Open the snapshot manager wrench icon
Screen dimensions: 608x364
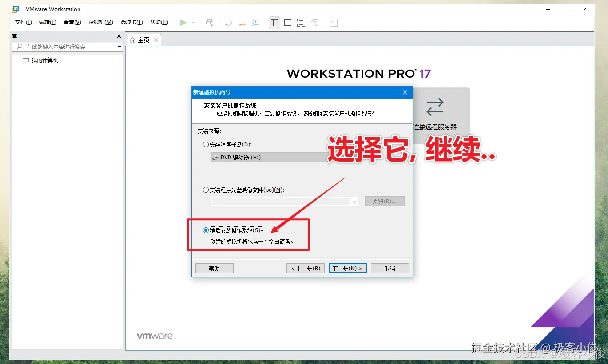pos(255,23)
